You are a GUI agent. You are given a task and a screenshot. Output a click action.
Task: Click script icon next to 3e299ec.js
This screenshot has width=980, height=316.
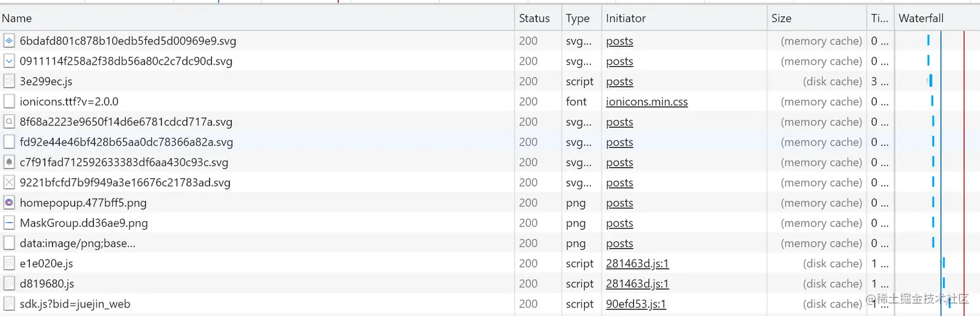(9, 82)
